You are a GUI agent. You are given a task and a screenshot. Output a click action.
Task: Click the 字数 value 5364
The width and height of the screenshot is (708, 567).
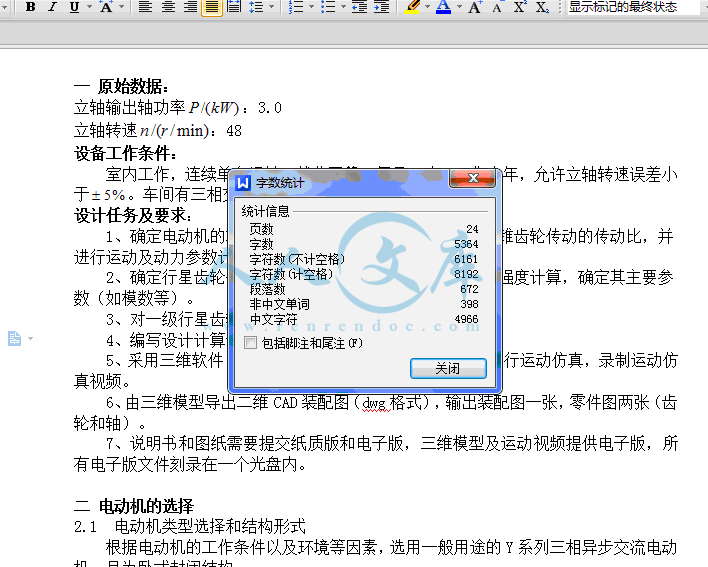pyautogui.click(x=466, y=244)
